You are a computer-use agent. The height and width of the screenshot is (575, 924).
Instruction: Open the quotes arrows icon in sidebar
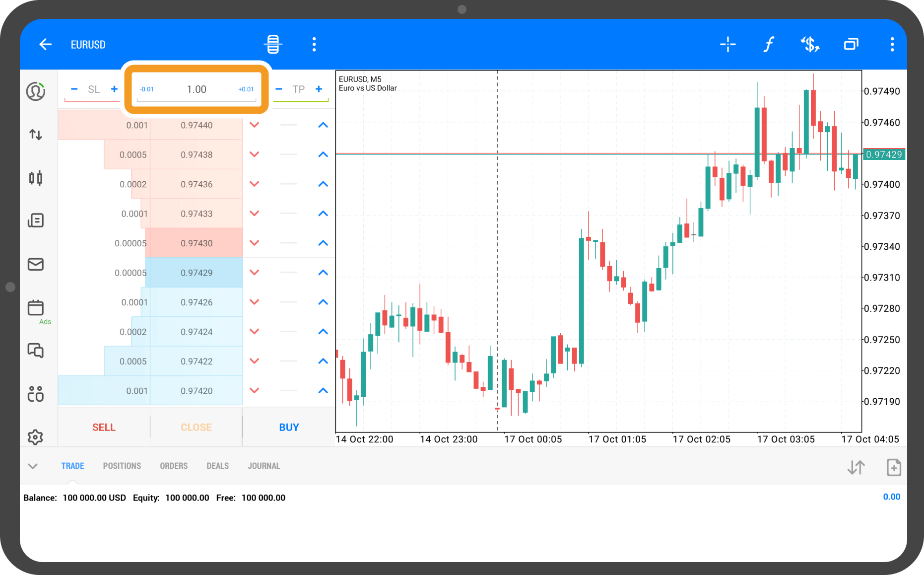tap(36, 135)
